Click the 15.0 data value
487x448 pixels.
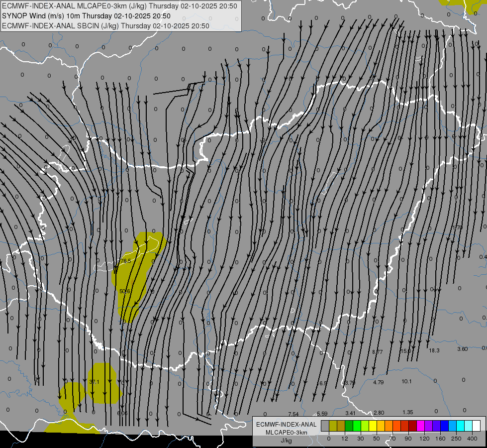[x=406, y=351]
